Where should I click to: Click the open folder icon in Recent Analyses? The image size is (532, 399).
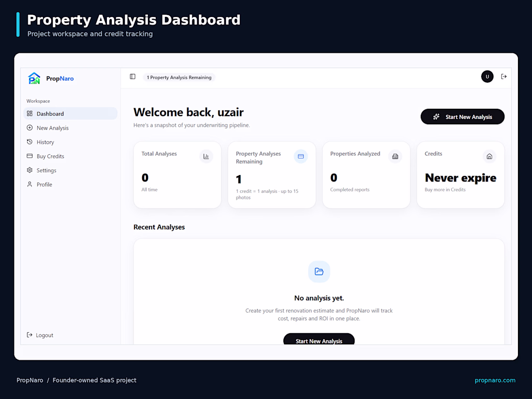[319, 271]
